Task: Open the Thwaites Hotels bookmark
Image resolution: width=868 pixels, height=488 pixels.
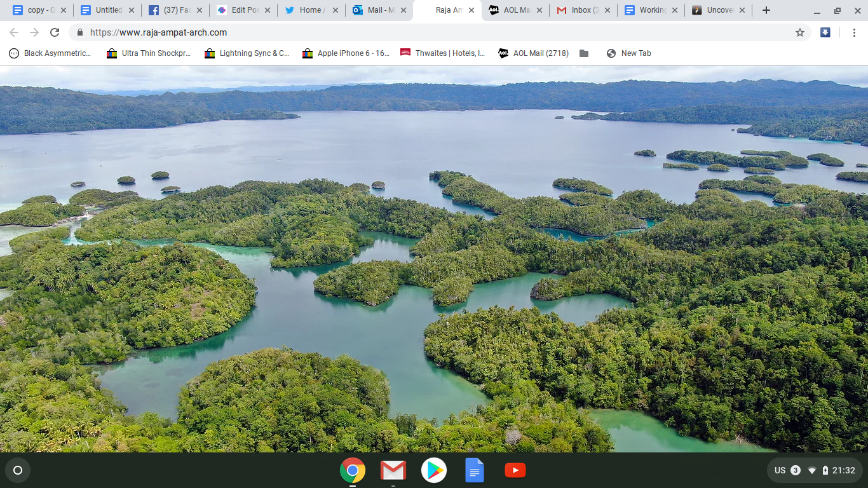Action: click(x=443, y=53)
